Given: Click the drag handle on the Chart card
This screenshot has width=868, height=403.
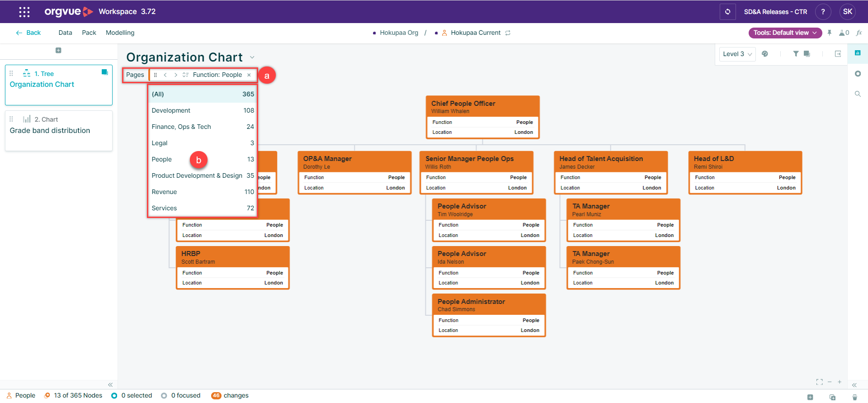Looking at the screenshot, I should point(11,119).
